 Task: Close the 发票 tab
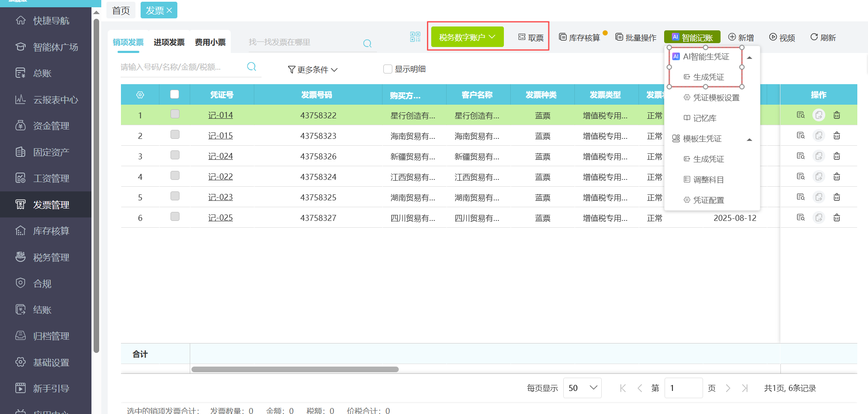[169, 10]
